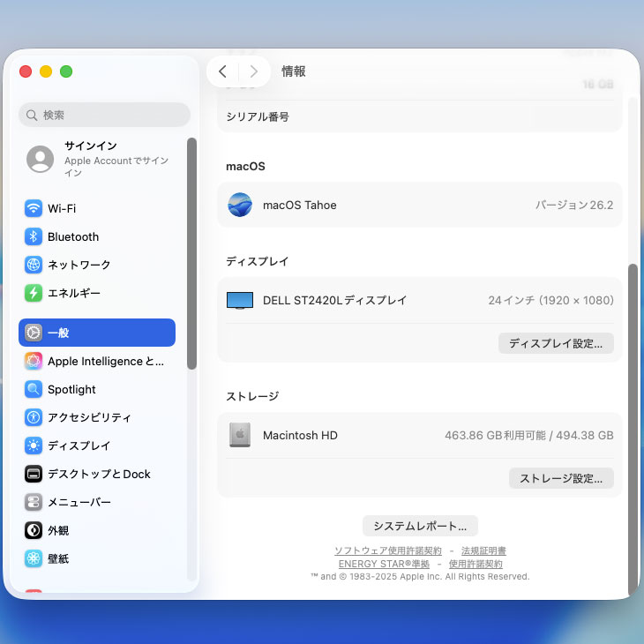The image size is (644, 644).
Task: Click the 検索 search field
Action: click(x=104, y=115)
